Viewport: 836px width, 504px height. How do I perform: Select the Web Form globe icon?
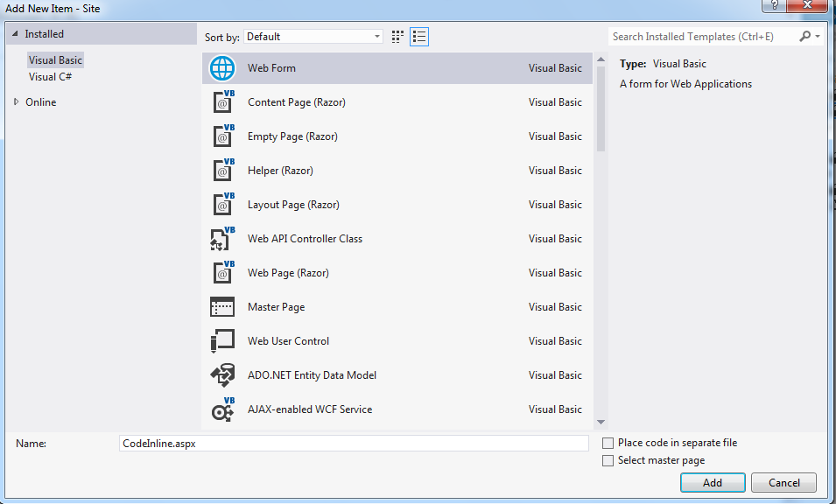coord(222,68)
